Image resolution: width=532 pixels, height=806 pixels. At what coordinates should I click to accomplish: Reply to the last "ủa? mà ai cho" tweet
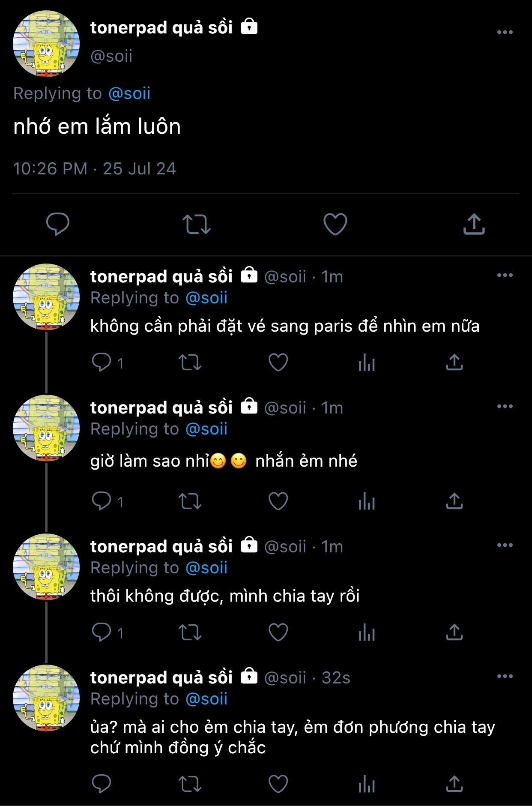click(x=102, y=784)
